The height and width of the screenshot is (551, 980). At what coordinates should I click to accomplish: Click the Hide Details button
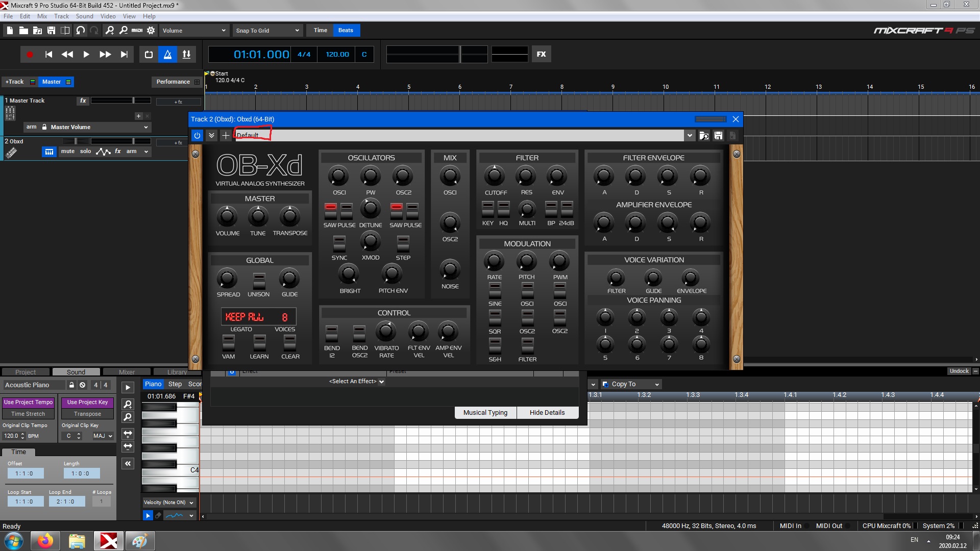(x=547, y=413)
